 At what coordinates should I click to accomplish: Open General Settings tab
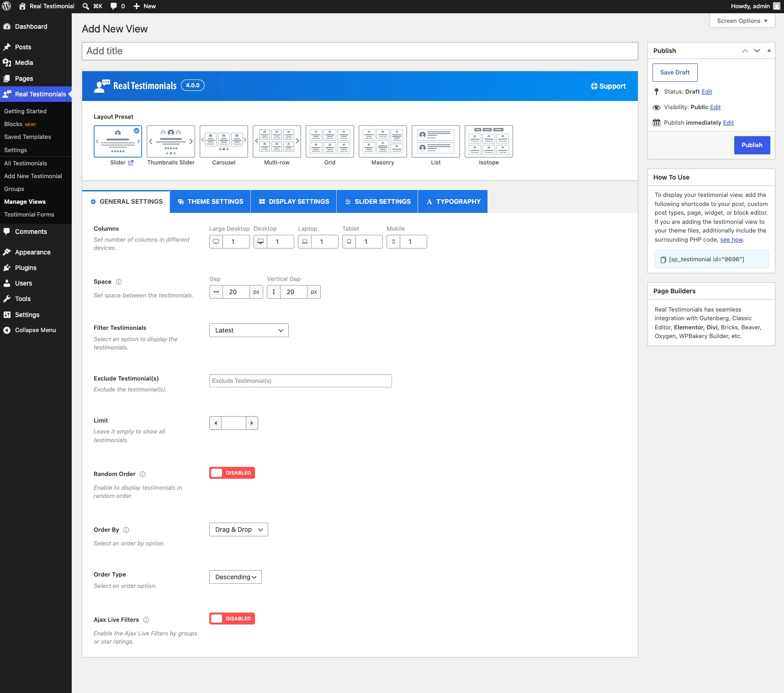[126, 201]
